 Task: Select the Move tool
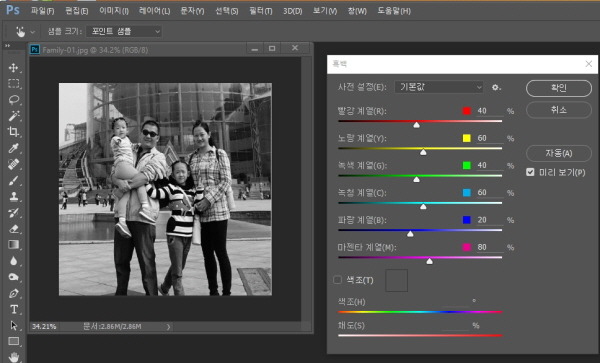click(x=13, y=68)
